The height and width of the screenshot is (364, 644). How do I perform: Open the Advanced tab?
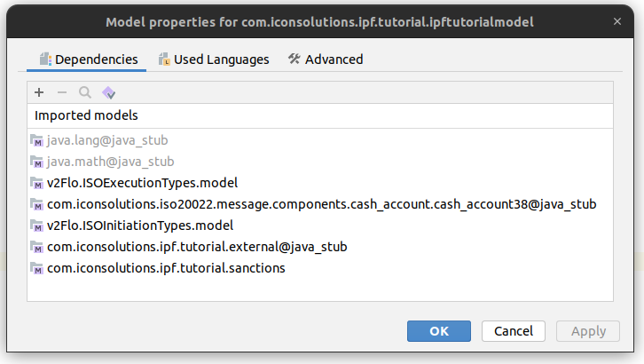pos(325,59)
